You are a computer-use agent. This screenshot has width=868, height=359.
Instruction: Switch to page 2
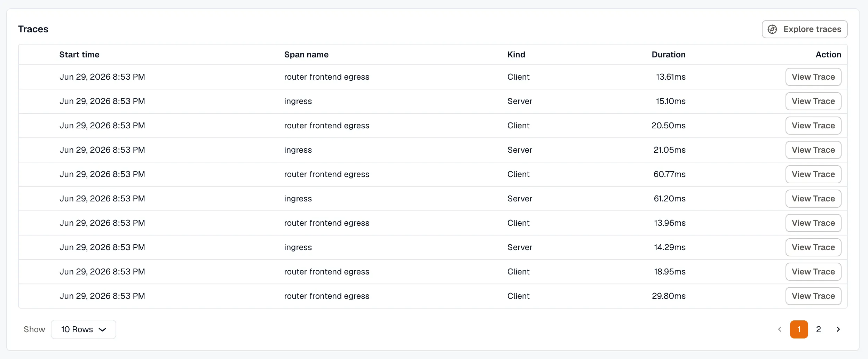[819, 329]
